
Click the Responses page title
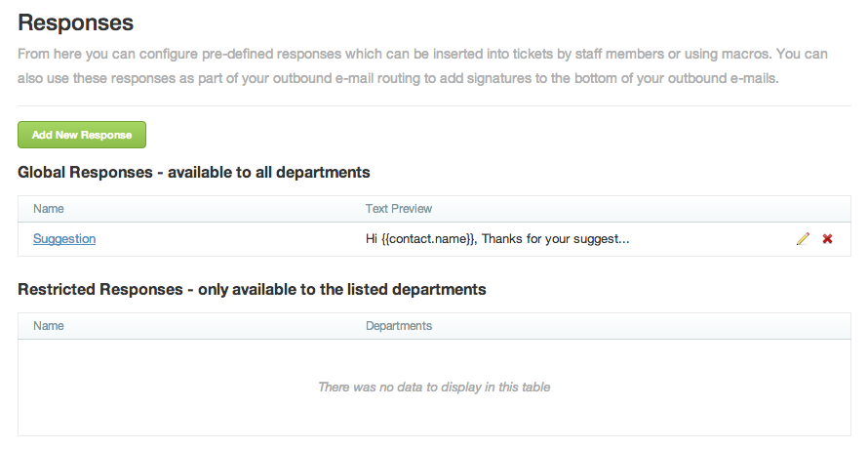point(75,23)
